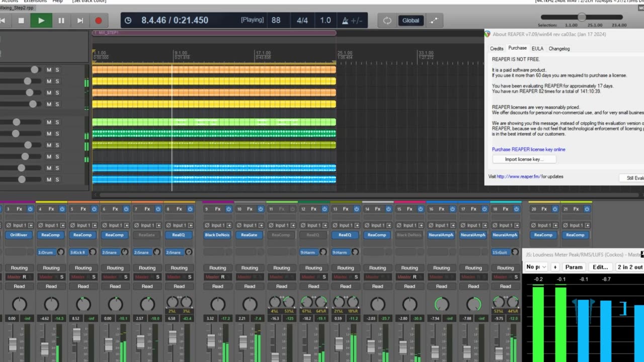Image resolution: width=644 pixels, height=362 pixels.
Task: Click the tempo value 88
Action: point(276,21)
